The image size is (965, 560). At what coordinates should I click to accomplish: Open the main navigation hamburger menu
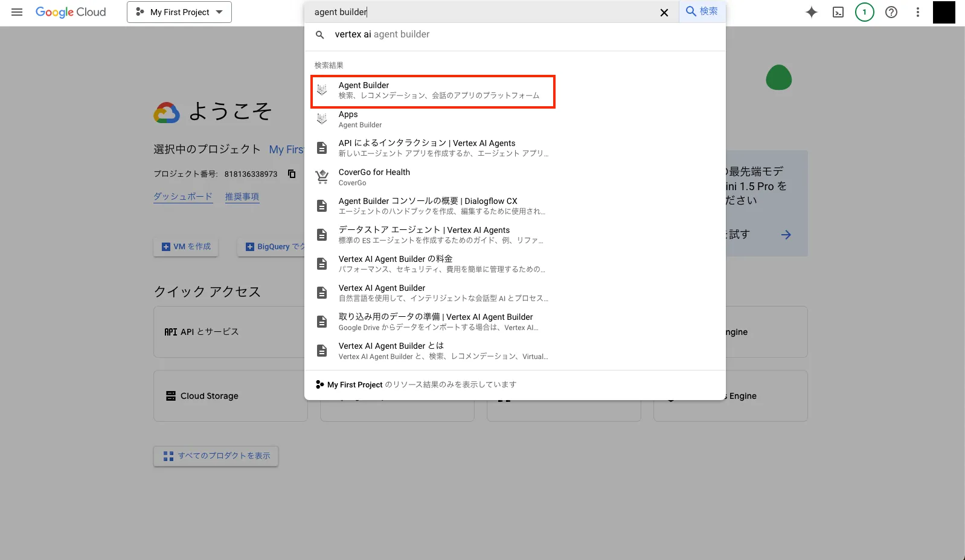[x=17, y=12]
